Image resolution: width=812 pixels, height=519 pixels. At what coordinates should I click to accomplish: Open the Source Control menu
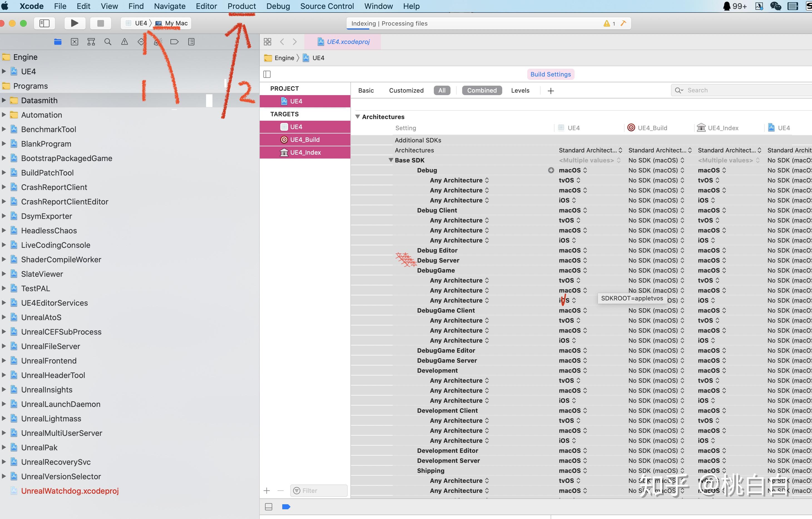click(x=327, y=6)
